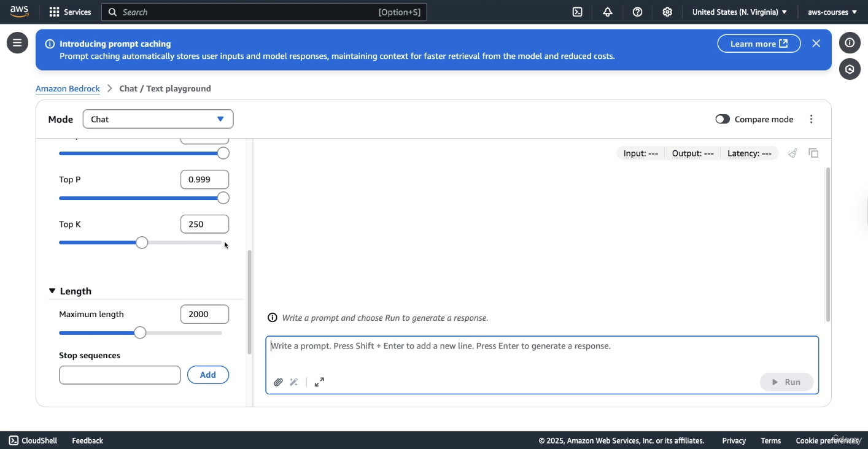
Task: Click the Top K slider handle
Action: pyautogui.click(x=142, y=243)
